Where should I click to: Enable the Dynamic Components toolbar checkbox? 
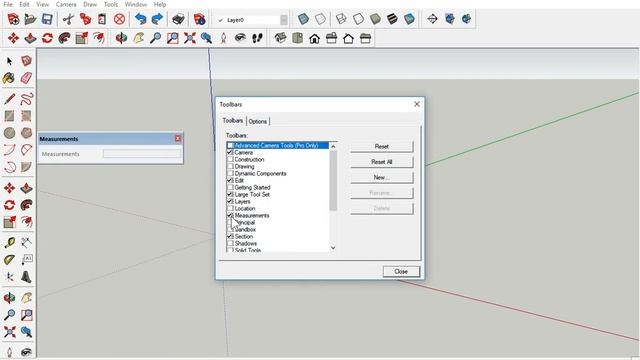pyautogui.click(x=230, y=173)
